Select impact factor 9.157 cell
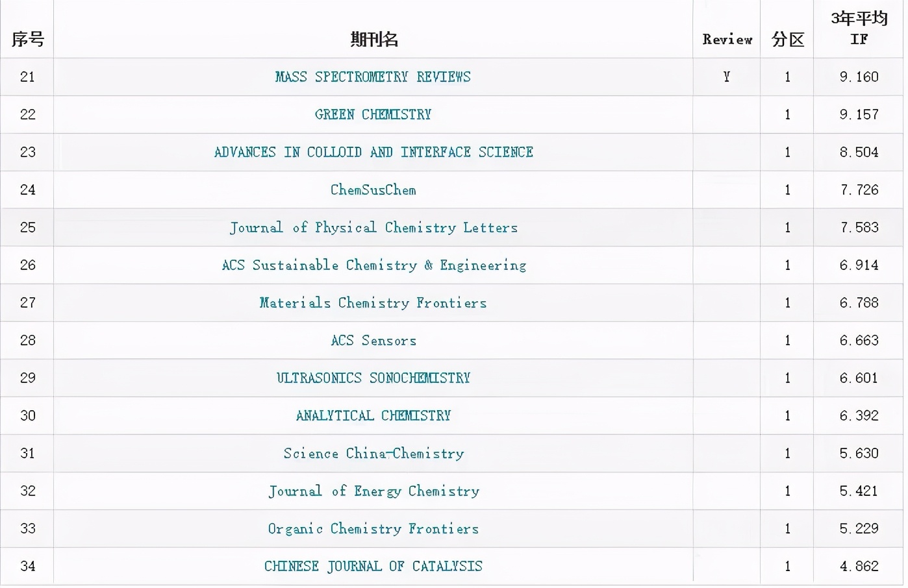 tap(859, 114)
